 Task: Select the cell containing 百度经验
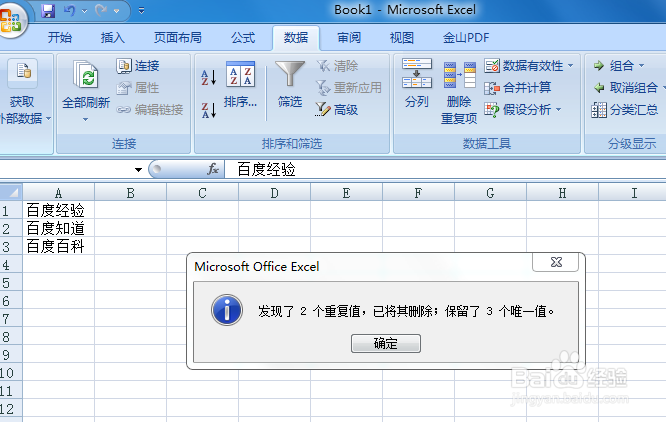pos(59,210)
